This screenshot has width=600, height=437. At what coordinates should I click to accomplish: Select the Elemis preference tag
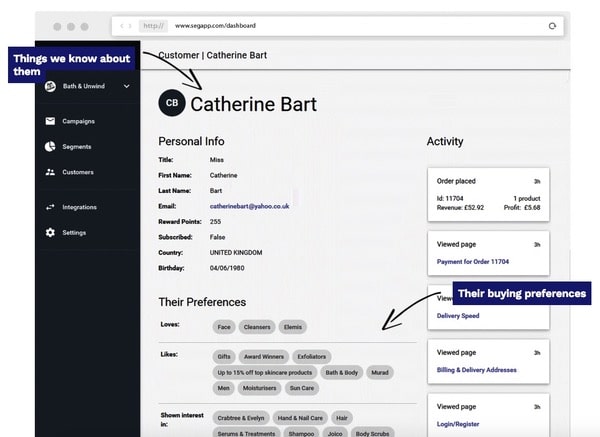pos(291,327)
